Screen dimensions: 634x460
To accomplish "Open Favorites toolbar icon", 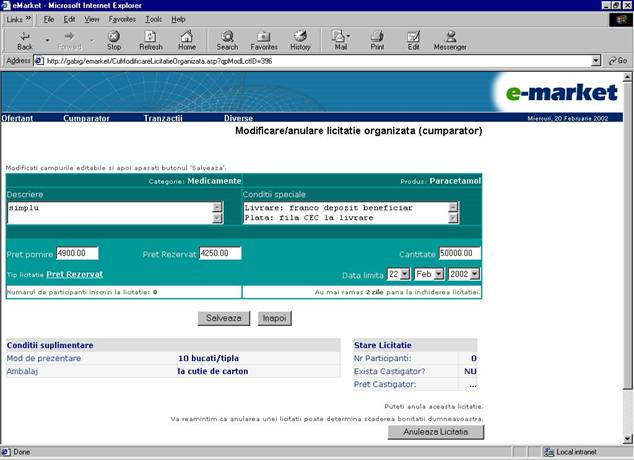I will click(264, 39).
